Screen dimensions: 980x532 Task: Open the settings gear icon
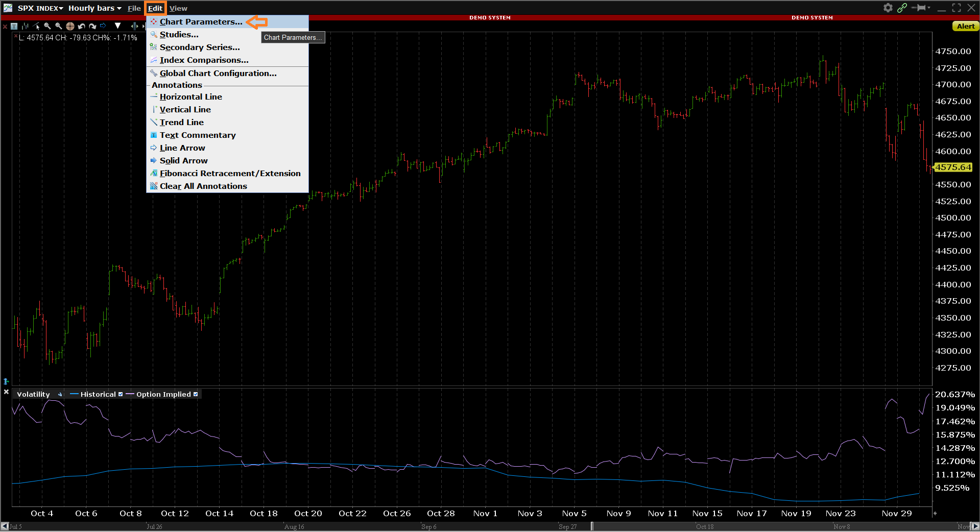pos(888,8)
